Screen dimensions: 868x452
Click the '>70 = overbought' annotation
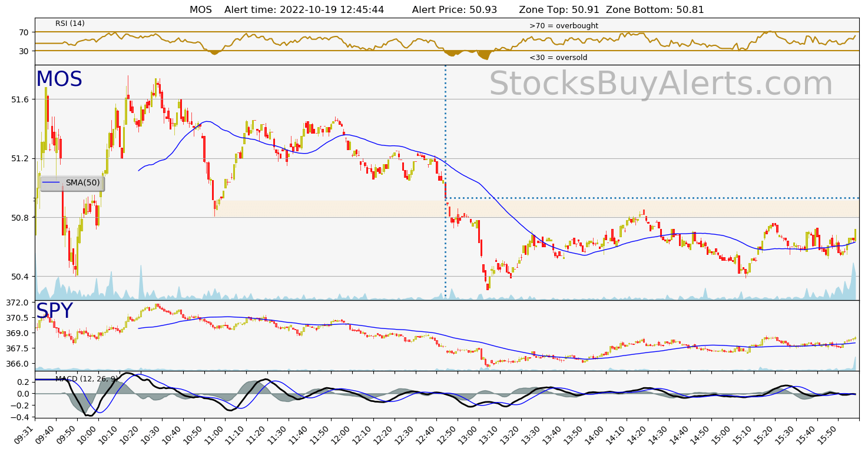click(x=564, y=26)
